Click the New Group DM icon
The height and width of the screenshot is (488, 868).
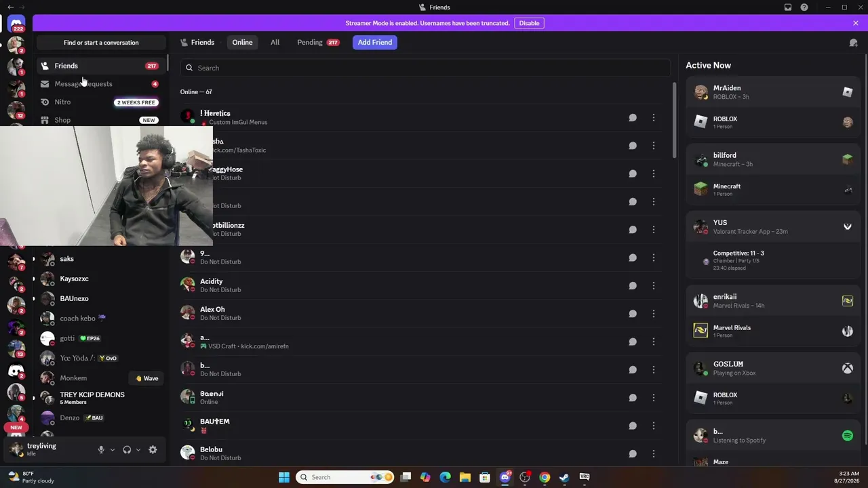pyautogui.click(x=853, y=43)
